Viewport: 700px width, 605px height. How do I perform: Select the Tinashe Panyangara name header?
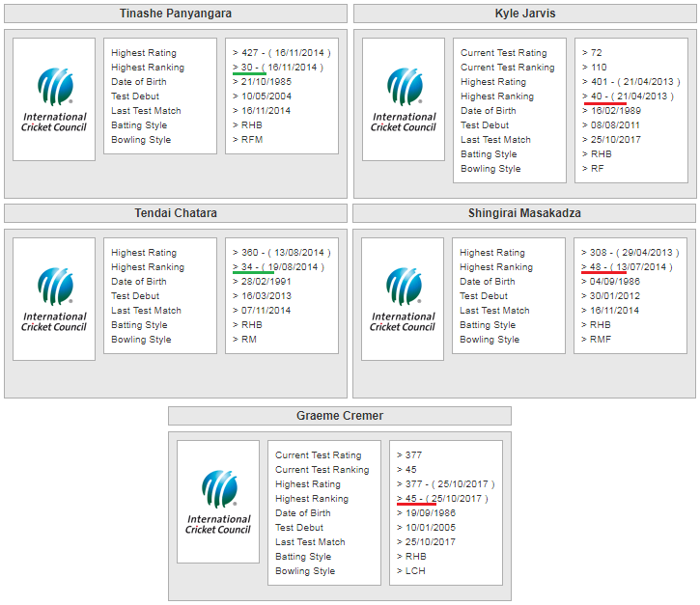pyautogui.click(x=176, y=14)
